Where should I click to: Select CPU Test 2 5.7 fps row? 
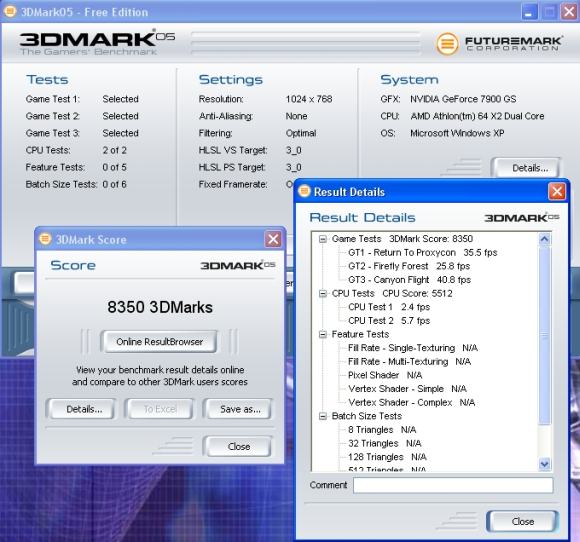(389, 321)
